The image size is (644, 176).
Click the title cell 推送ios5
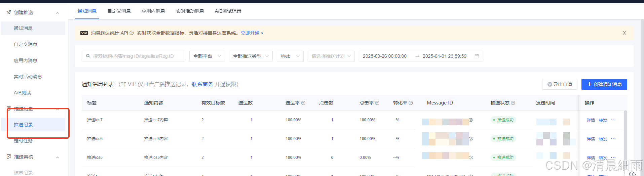coord(95,158)
